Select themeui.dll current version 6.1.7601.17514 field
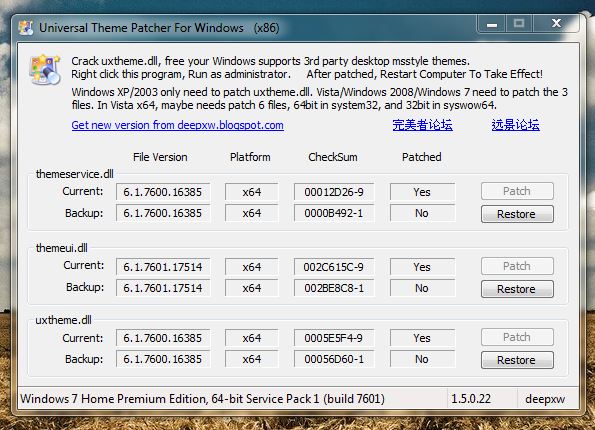The height and width of the screenshot is (430, 595). click(163, 267)
